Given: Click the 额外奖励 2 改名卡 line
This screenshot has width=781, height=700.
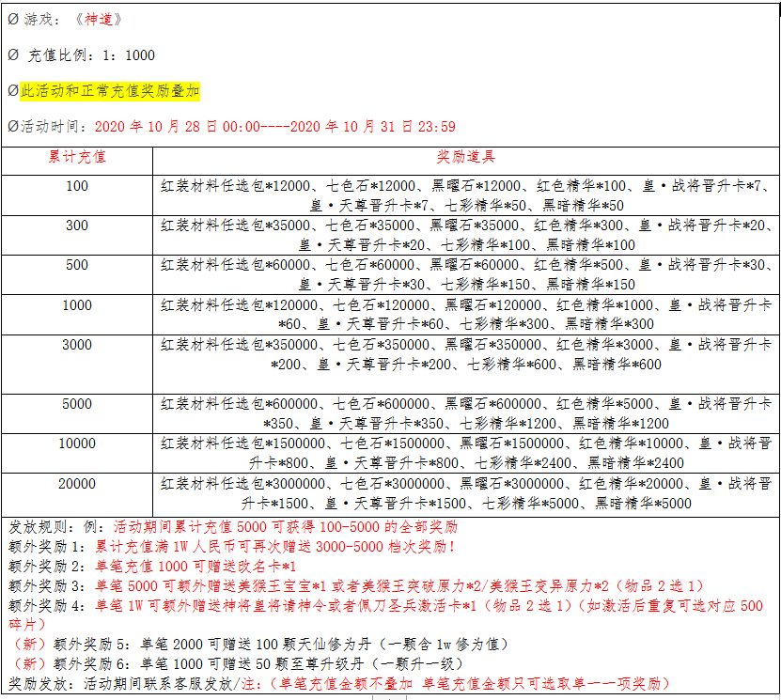Looking at the screenshot, I should [152, 566].
